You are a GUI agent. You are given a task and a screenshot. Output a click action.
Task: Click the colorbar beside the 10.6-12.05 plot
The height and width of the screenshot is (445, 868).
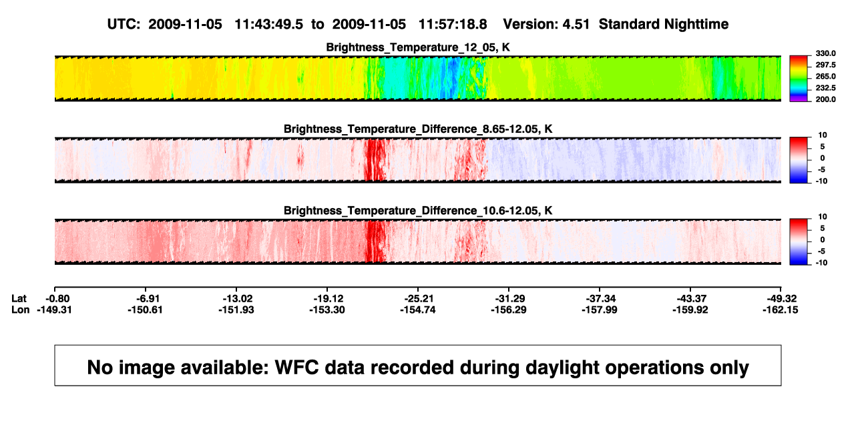(798, 242)
